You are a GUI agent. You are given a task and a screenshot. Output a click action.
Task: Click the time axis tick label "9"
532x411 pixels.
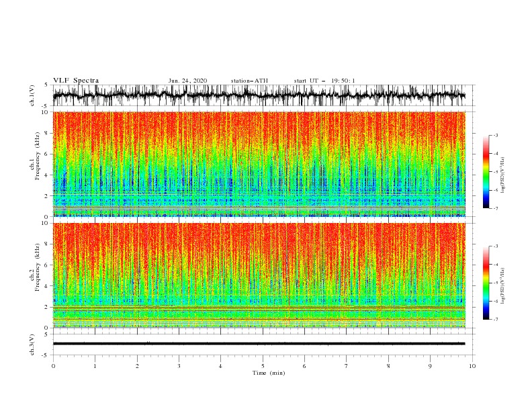(x=430, y=366)
